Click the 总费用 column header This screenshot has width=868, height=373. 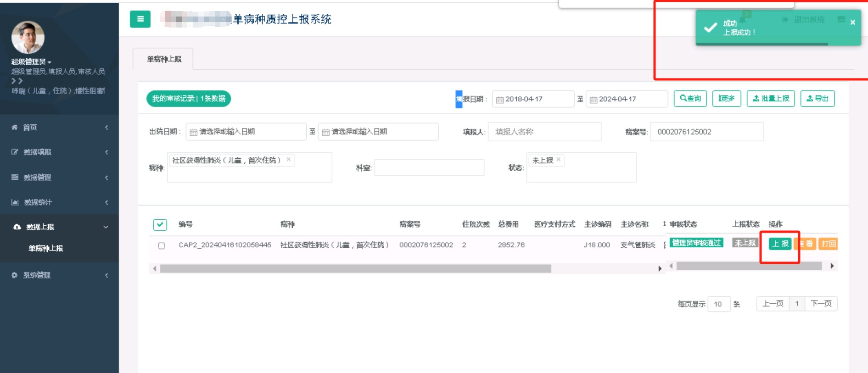click(508, 224)
